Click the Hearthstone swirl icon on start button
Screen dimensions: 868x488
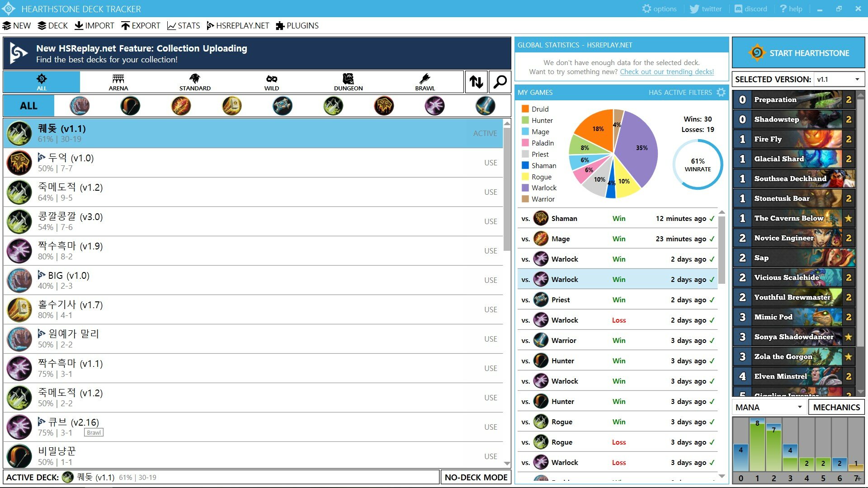756,53
